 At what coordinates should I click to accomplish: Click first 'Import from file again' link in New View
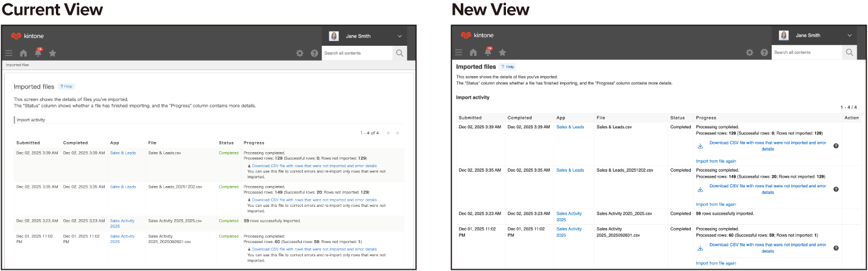coord(716,161)
